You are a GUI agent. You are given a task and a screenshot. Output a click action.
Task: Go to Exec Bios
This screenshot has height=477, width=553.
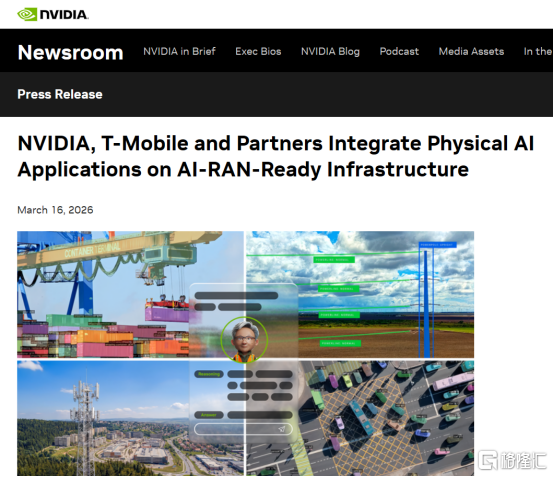coord(258,51)
